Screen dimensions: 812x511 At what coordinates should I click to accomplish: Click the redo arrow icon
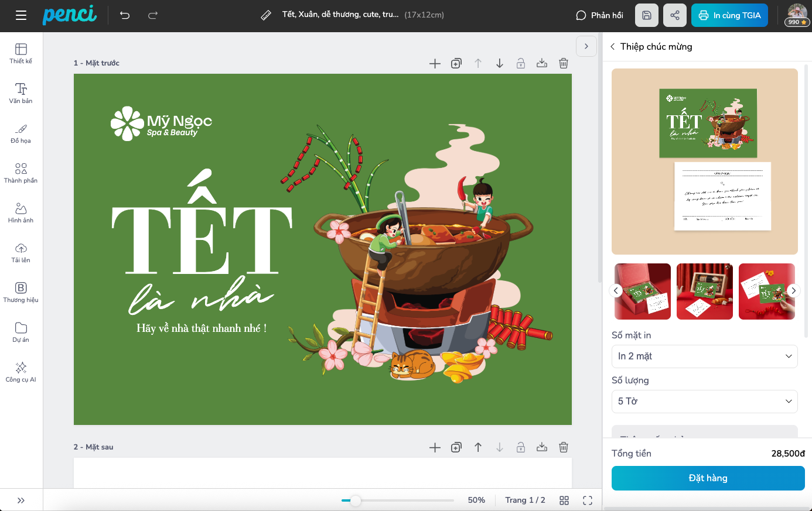click(153, 15)
